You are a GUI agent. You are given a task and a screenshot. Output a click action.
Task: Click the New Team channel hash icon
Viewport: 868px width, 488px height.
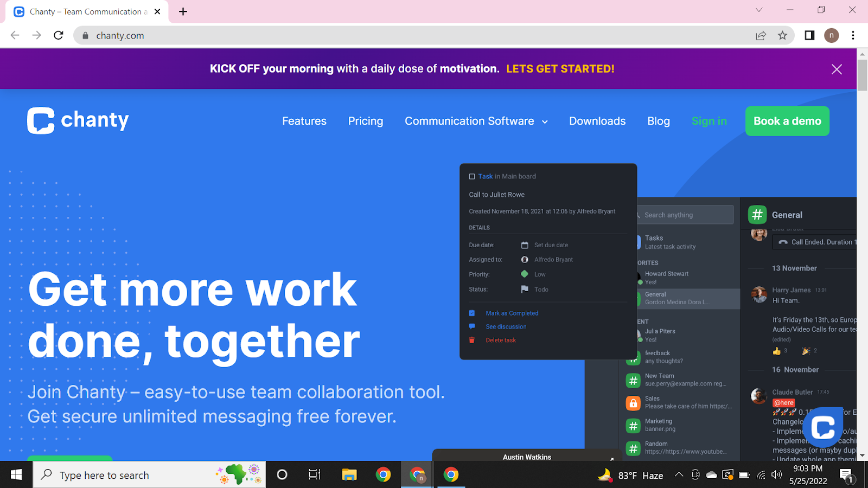(633, 381)
